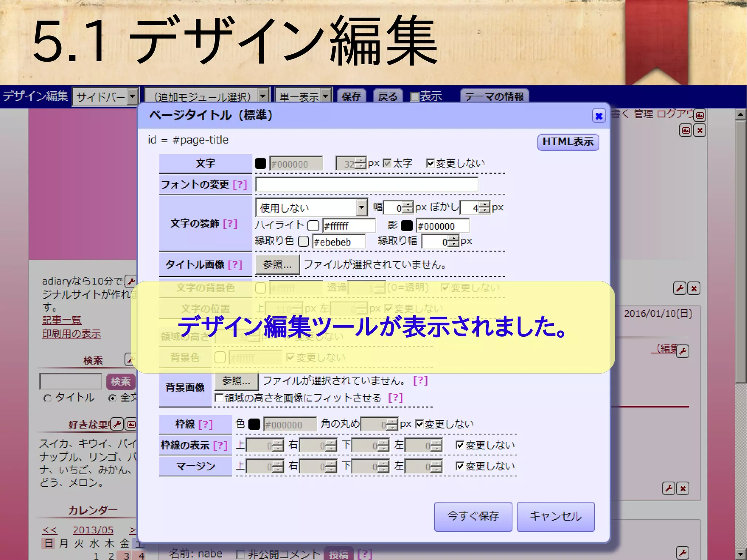Viewport: 747px width, 560px height.
Task: Click the X delete icon below header menu
Action: coord(700,130)
